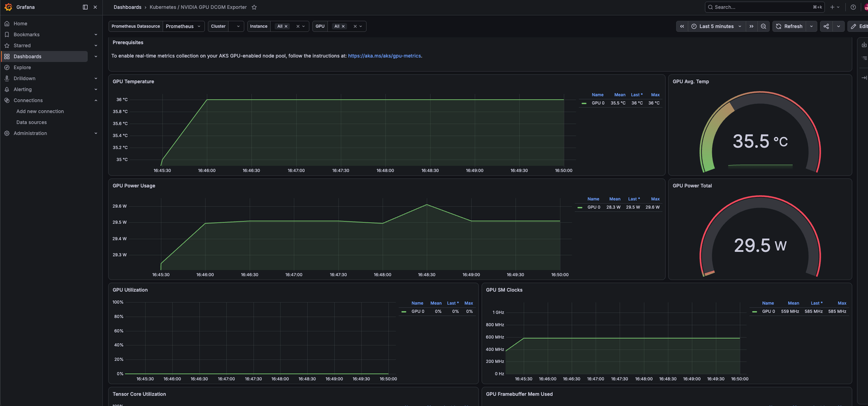Open Bookmarks in the sidebar

pyautogui.click(x=27, y=34)
